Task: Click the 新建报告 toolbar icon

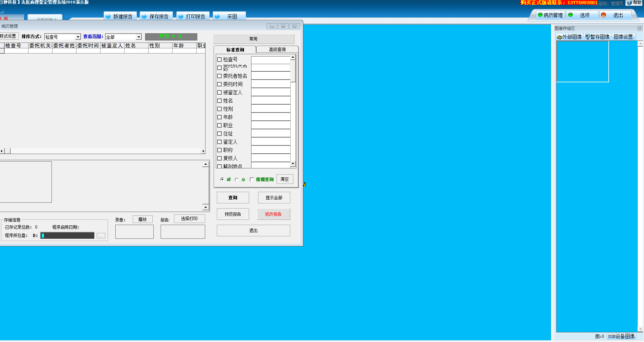Action: [x=108, y=16]
